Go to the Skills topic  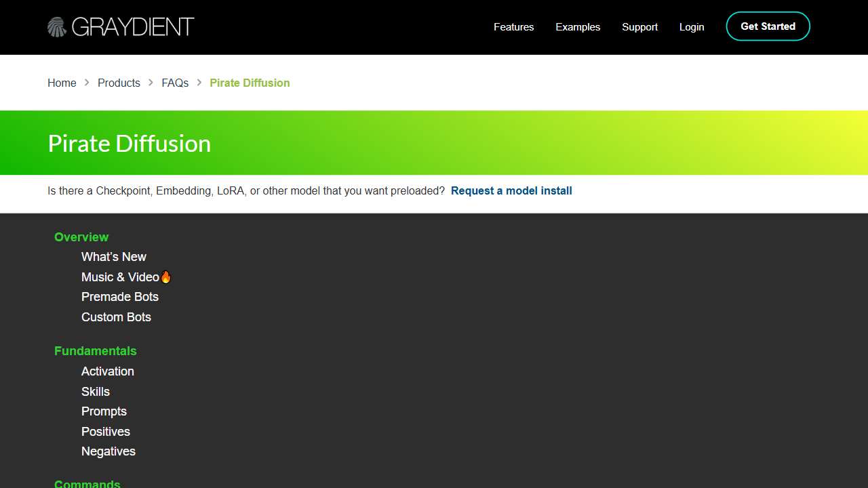(x=96, y=392)
